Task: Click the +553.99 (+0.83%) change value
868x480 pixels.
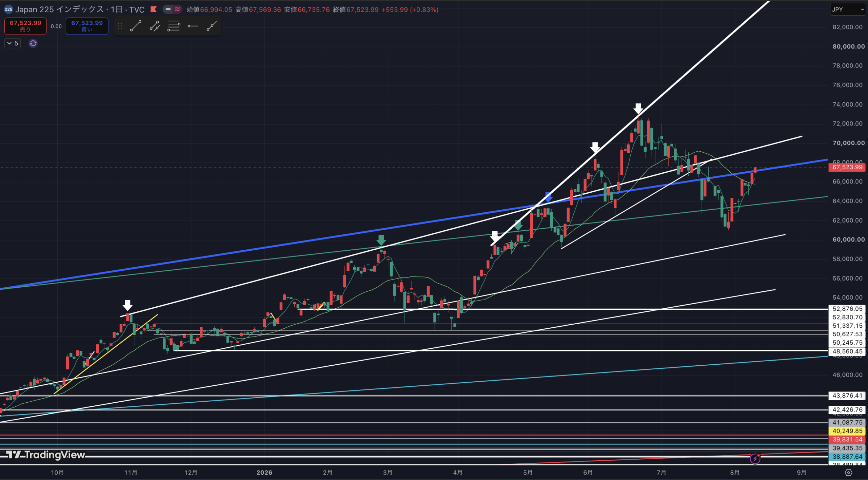Action: (x=410, y=9)
